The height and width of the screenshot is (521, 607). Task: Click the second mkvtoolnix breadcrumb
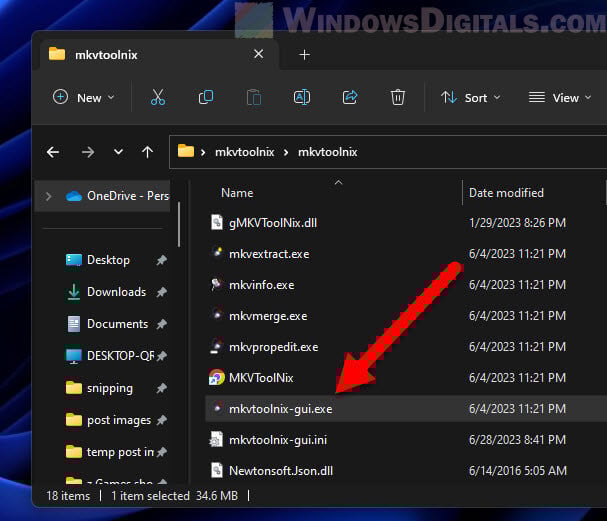tap(328, 152)
